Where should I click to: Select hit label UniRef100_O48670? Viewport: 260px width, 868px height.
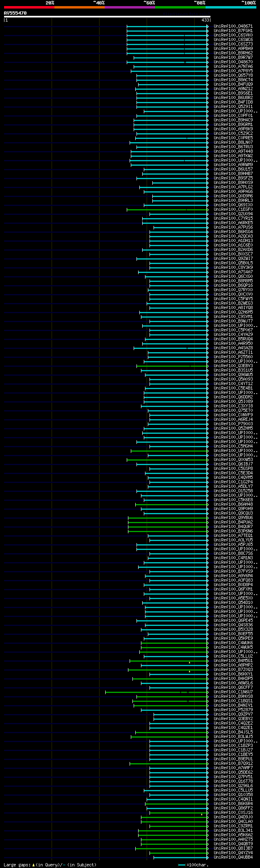point(233,62)
